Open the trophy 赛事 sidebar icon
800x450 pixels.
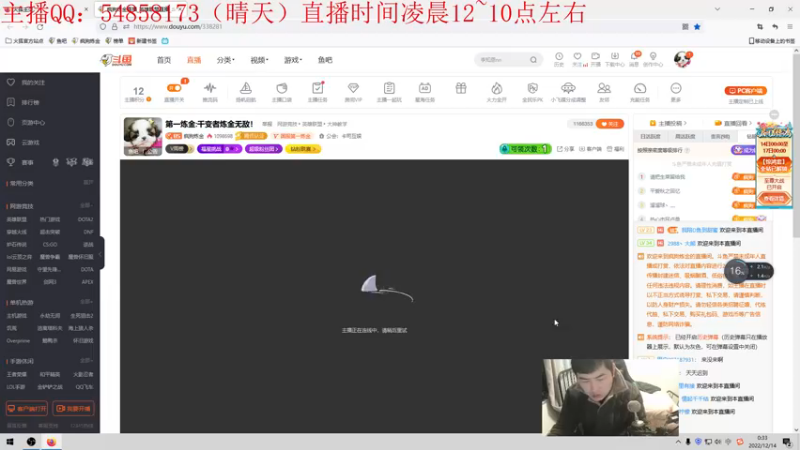(11, 162)
